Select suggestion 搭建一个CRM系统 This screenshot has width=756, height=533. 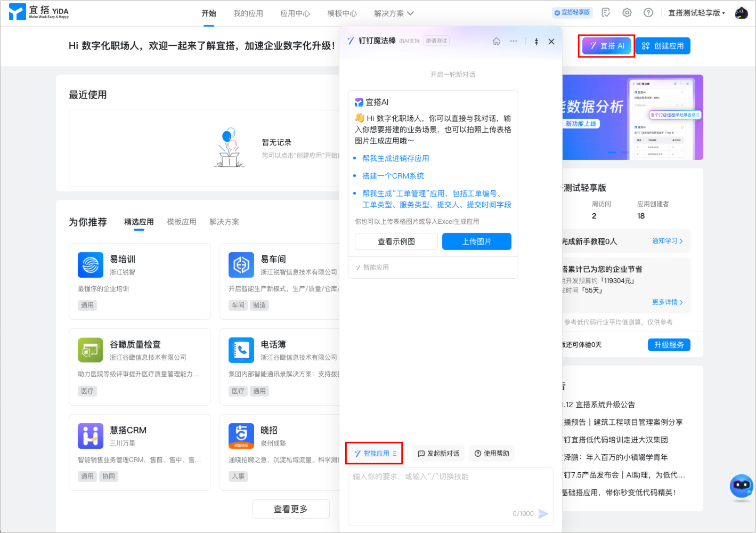[x=393, y=176]
